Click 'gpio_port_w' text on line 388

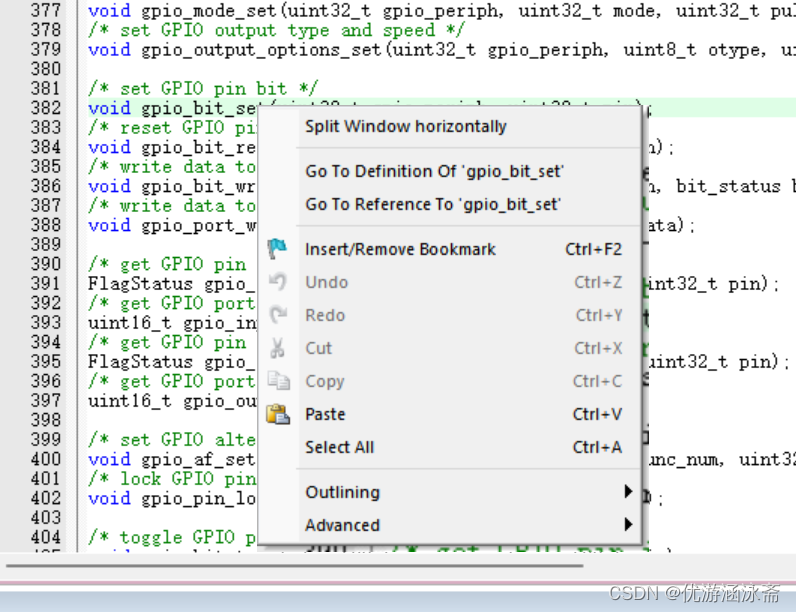198,225
